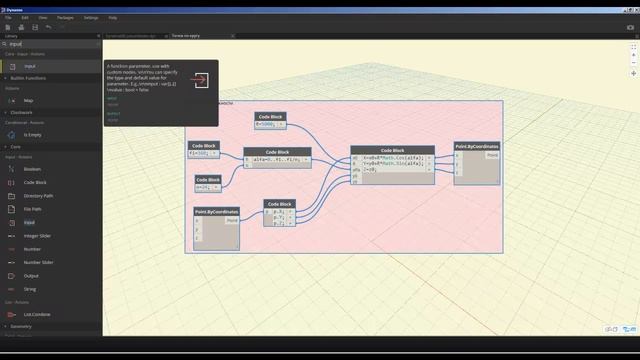Open the Help menu
640x360 pixels.
point(113,18)
